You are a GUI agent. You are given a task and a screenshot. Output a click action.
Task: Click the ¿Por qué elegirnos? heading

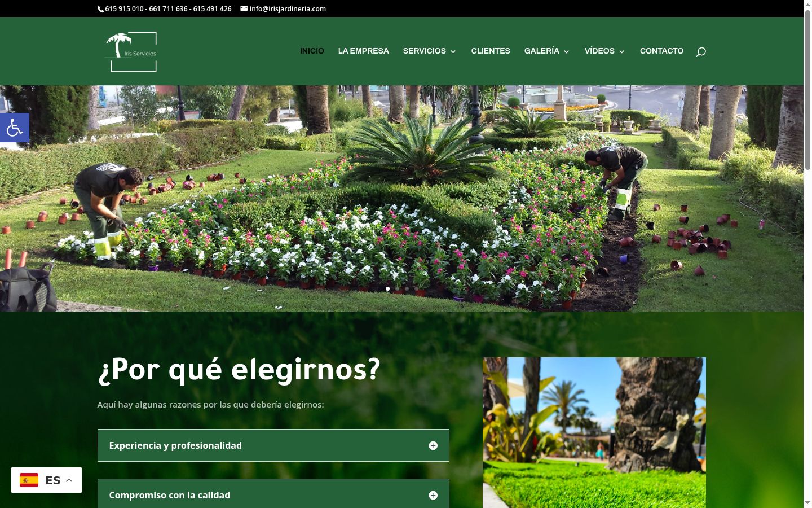239,370
